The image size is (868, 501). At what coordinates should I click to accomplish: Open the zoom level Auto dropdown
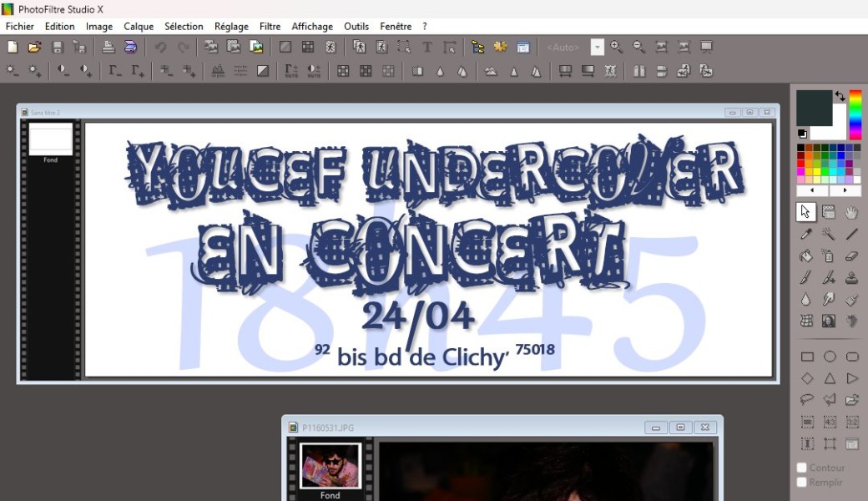598,48
